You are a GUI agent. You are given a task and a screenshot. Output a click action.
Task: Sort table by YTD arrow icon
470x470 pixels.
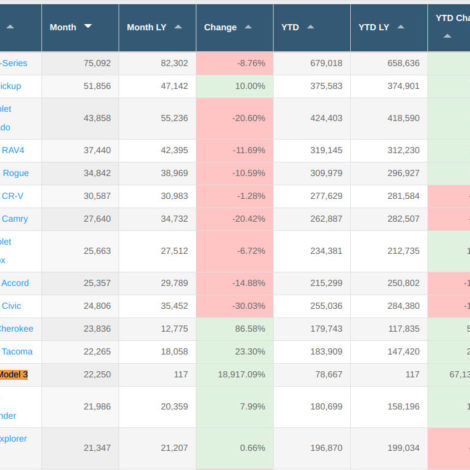[x=310, y=27]
